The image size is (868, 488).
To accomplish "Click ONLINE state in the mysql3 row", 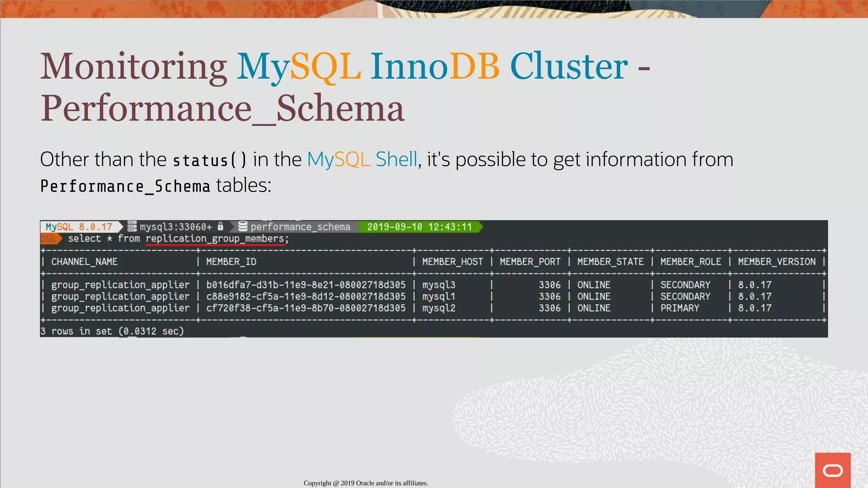I will click(594, 285).
